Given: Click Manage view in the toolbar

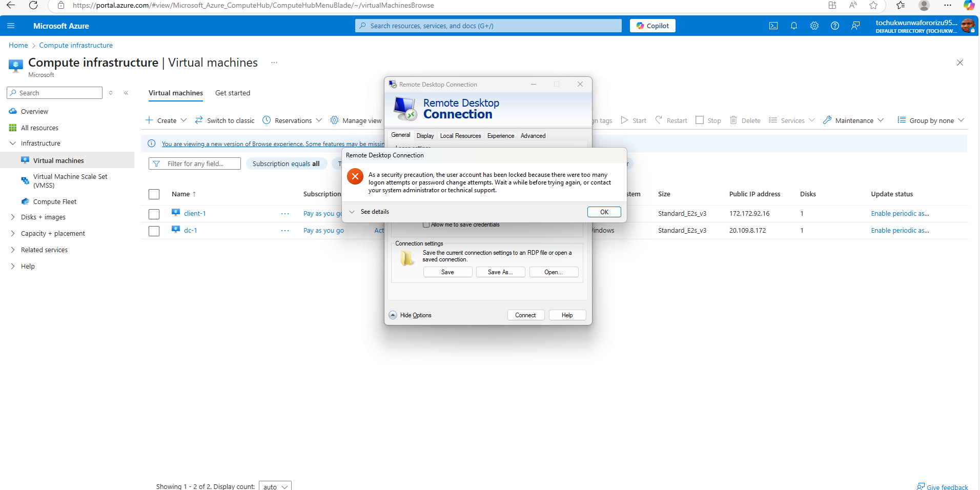Looking at the screenshot, I should point(356,120).
